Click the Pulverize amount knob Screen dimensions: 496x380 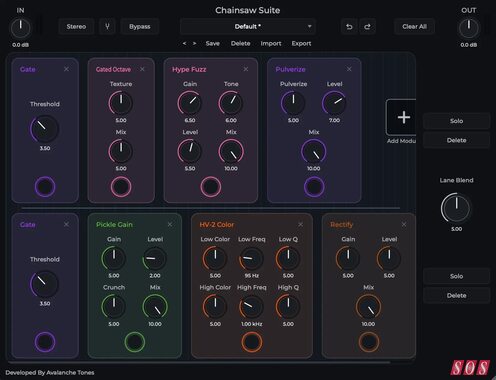click(x=293, y=103)
